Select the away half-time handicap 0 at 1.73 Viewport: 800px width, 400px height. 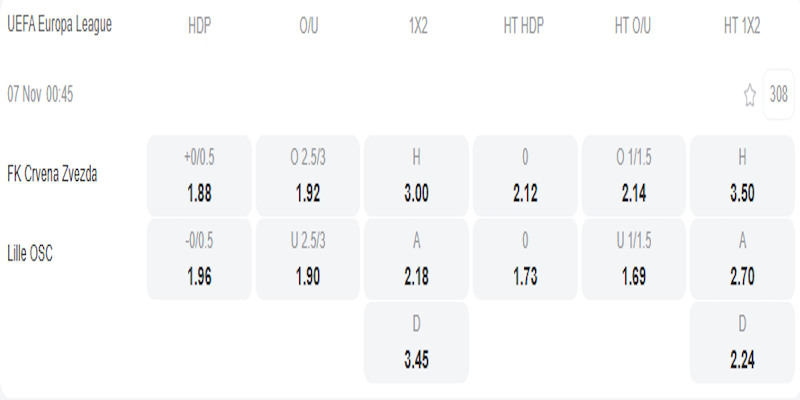click(x=525, y=258)
